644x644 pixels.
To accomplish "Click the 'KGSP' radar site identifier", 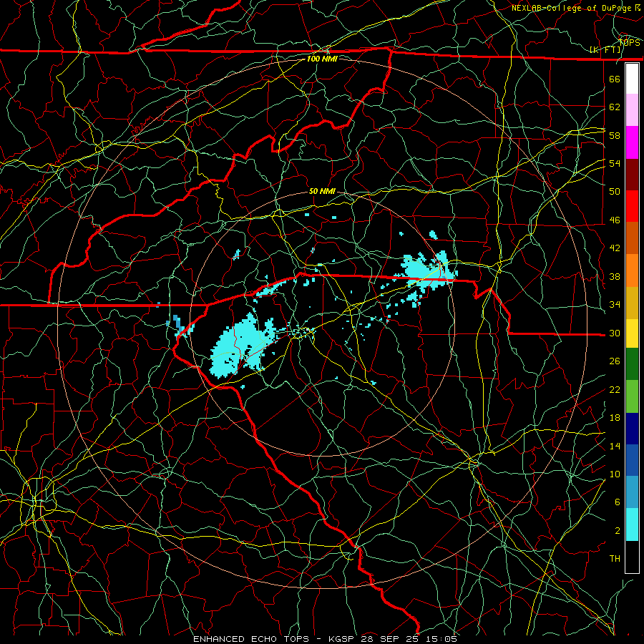I will (343, 639).
